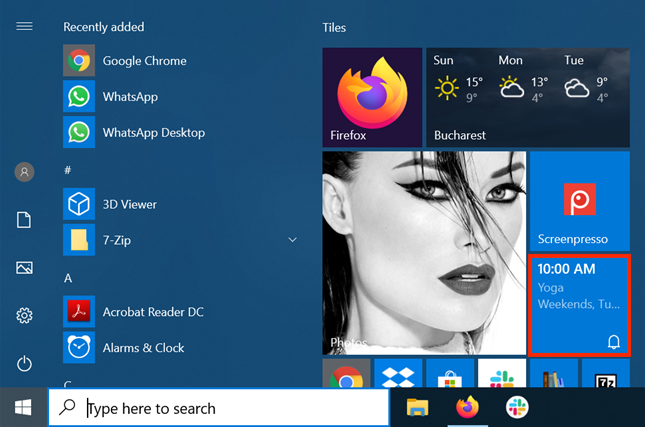Expand the 7-Zip folder chevron
This screenshot has width=645, height=427.
point(292,240)
